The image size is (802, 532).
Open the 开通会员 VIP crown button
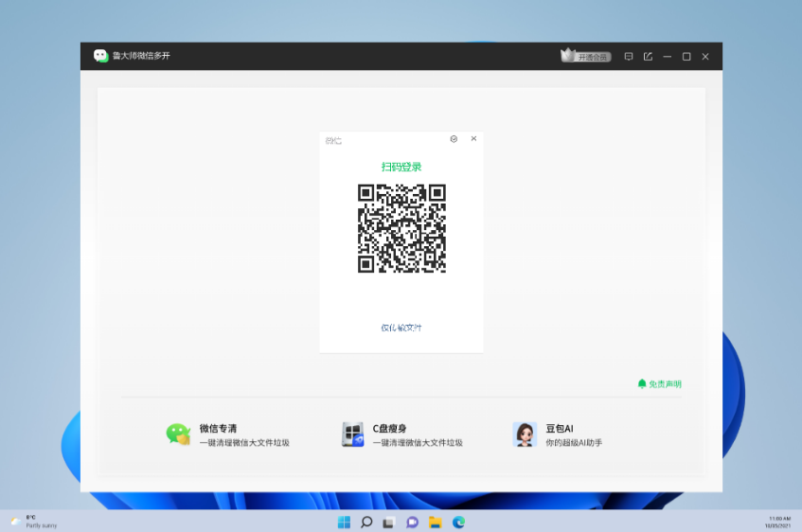click(586, 56)
